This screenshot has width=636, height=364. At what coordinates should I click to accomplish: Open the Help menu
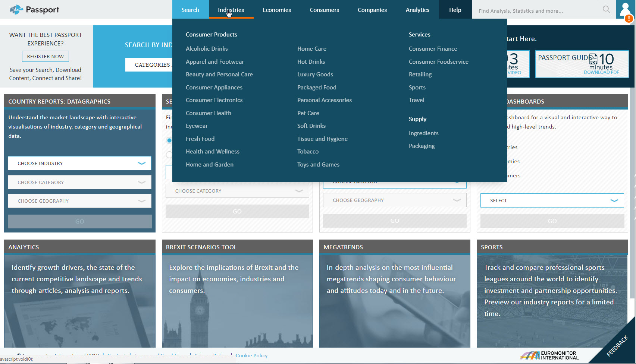coord(455,10)
